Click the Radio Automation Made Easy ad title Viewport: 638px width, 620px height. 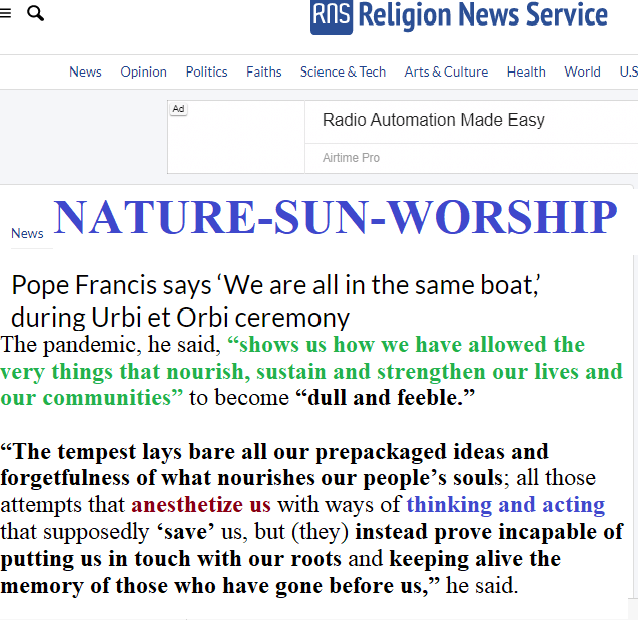pyautogui.click(x=433, y=120)
